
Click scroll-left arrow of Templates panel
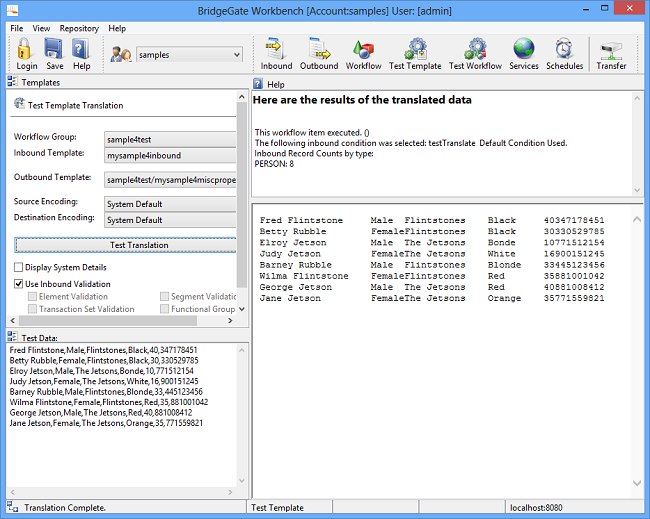(x=12, y=320)
